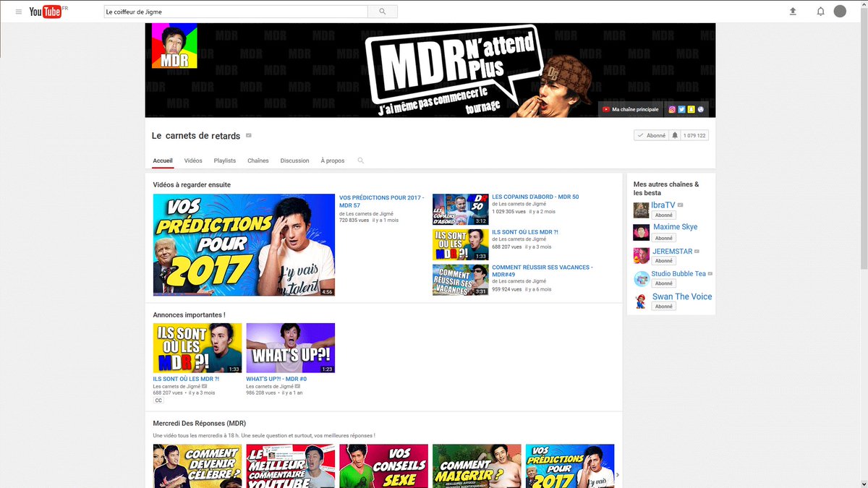Open Le Meilleur Commentaire YouTube thumbnail

pyautogui.click(x=290, y=466)
